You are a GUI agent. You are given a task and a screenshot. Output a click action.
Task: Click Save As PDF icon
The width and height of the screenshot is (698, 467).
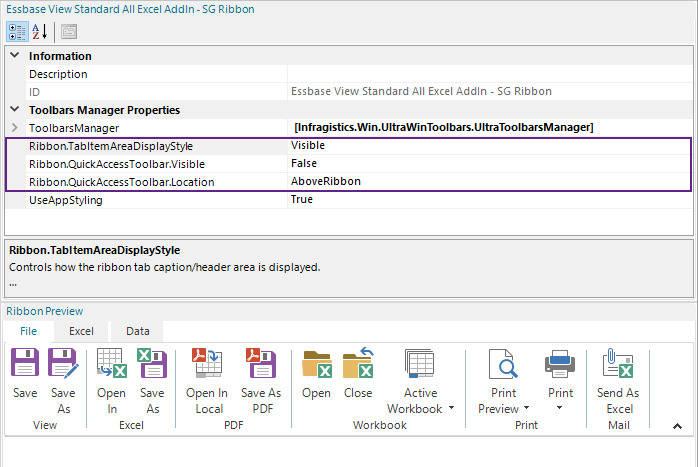(x=261, y=362)
